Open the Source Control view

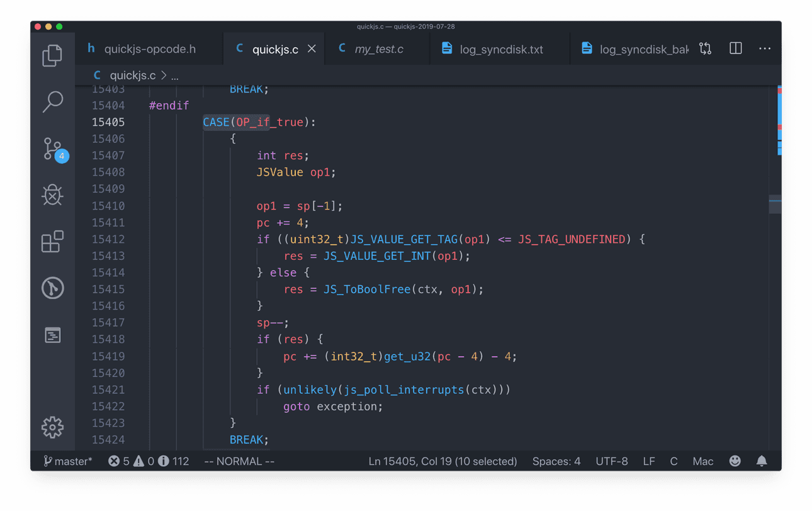(x=53, y=149)
